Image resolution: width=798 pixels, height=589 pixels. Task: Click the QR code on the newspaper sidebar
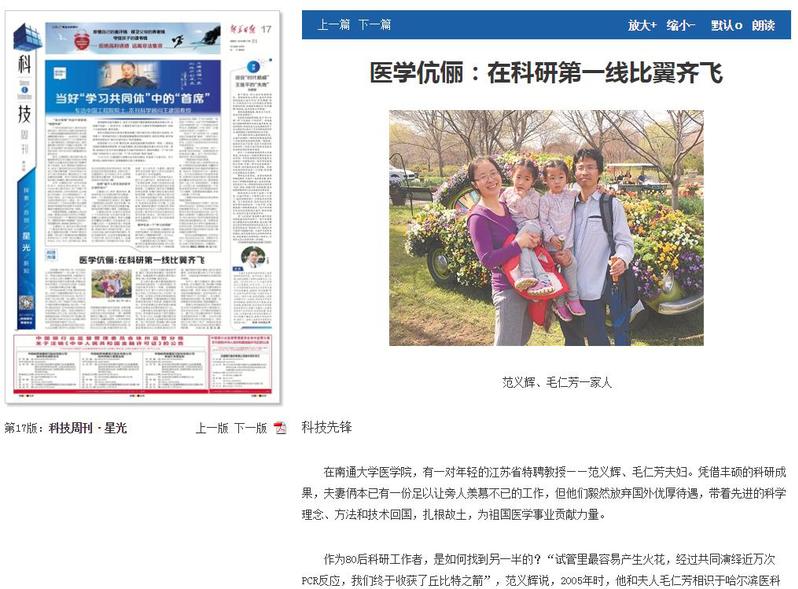26,304
